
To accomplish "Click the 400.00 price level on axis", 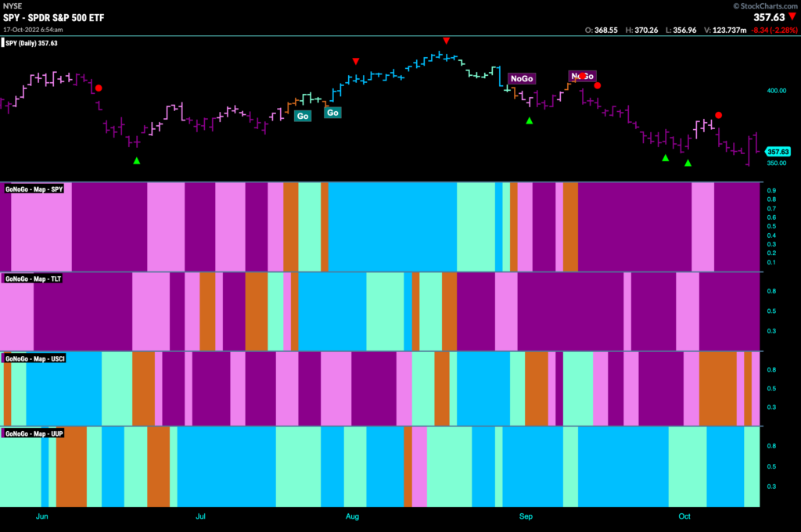I will [x=777, y=91].
